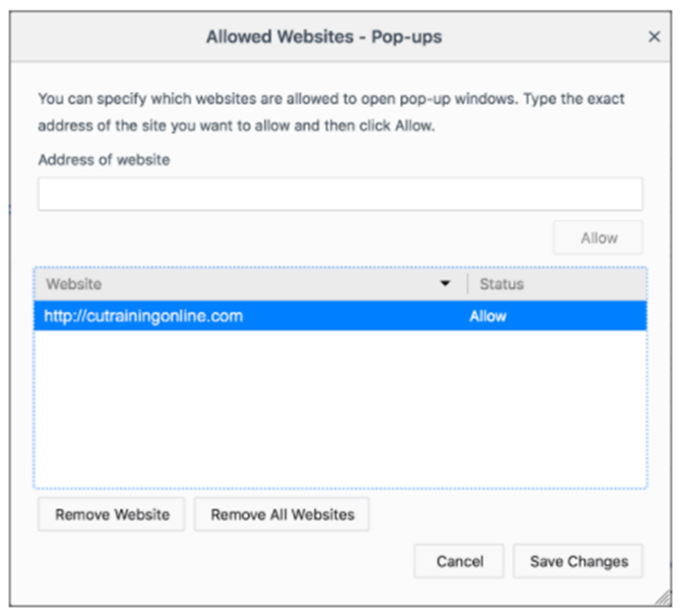
Task: Click the Allow status of the cutrainingonline.com entry
Action: click(488, 316)
